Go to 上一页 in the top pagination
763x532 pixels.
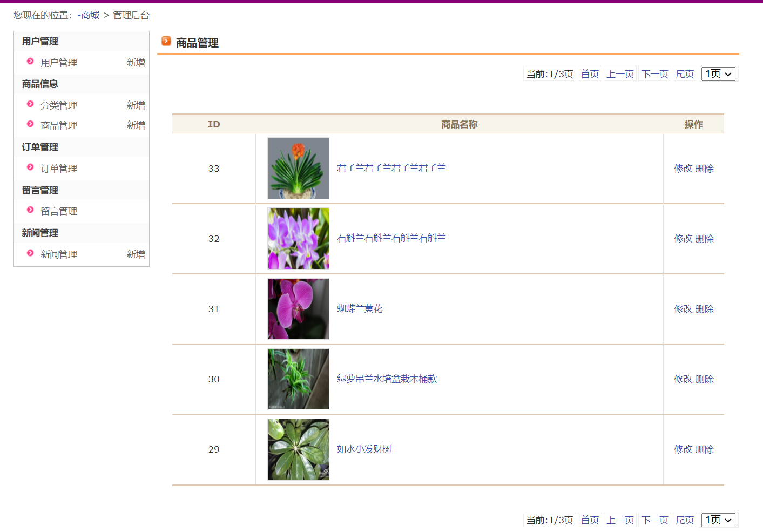pos(620,74)
